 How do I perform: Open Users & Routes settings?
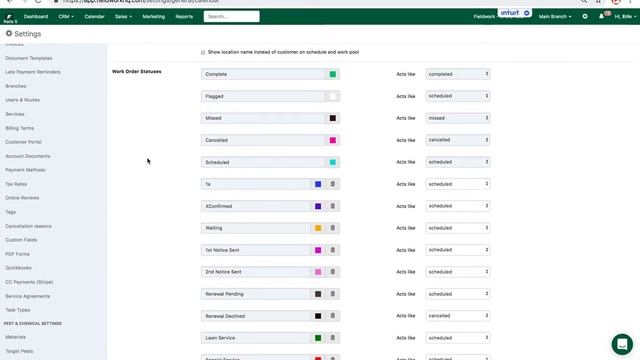[22, 100]
